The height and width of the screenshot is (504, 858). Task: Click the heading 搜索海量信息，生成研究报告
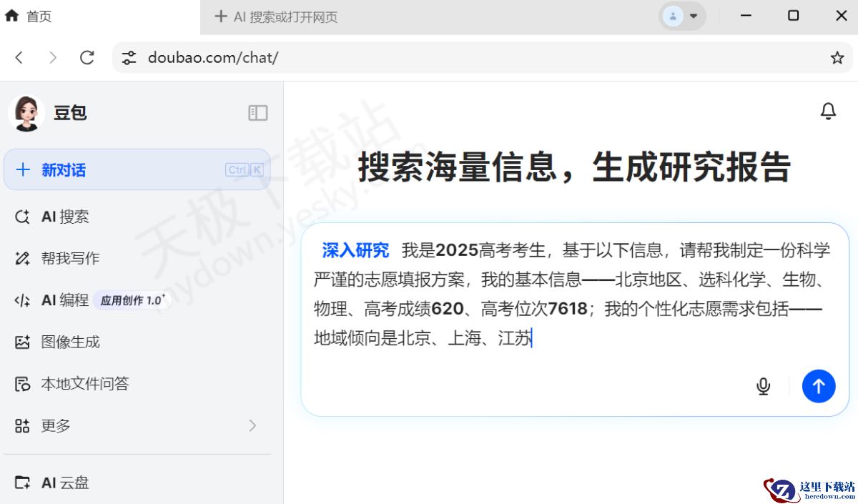[x=574, y=167]
